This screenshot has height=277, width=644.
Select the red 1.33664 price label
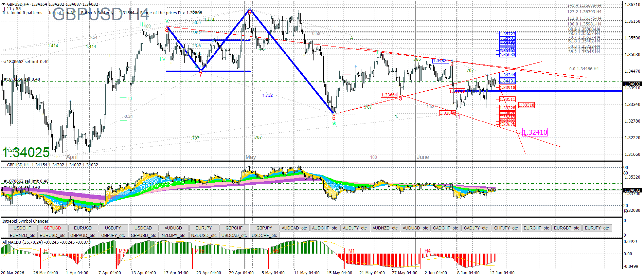tap(389, 95)
